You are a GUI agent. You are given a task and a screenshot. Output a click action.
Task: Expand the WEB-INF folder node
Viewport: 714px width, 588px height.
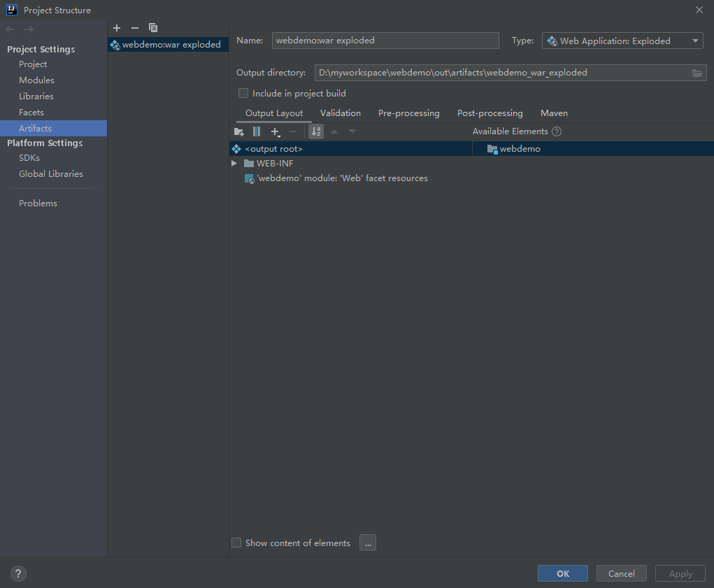point(234,164)
